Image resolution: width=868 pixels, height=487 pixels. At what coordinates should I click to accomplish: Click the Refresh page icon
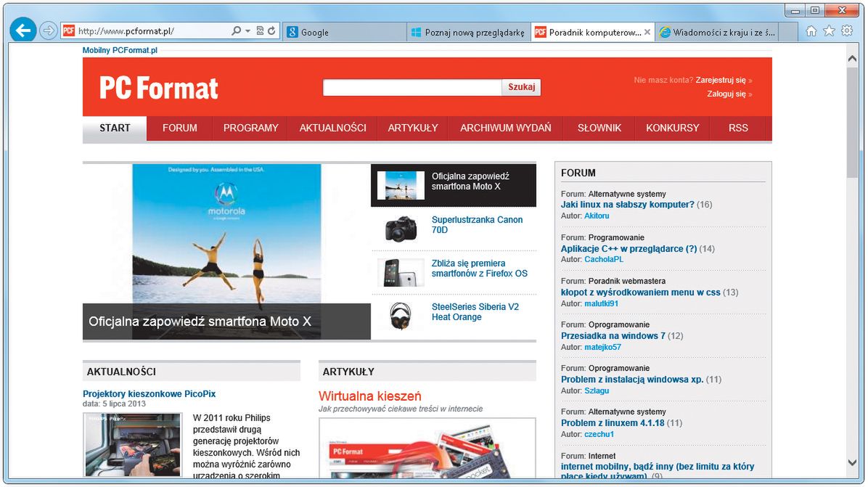(x=272, y=31)
